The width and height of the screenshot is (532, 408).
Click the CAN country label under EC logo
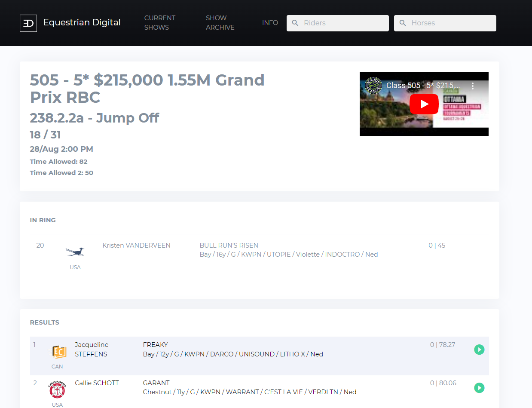point(57,367)
